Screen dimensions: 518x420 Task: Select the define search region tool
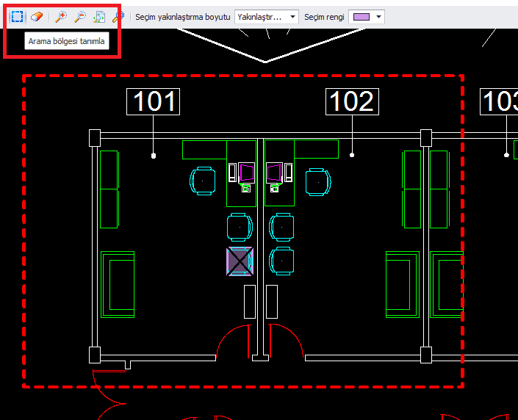(17, 16)
